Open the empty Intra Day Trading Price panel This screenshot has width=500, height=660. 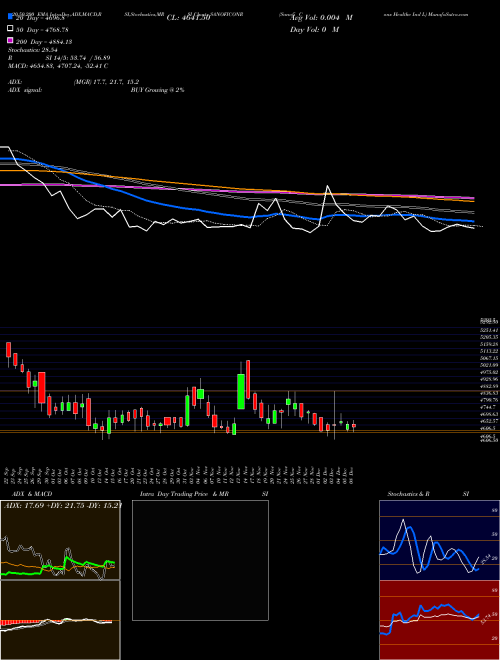click(200, 560)
